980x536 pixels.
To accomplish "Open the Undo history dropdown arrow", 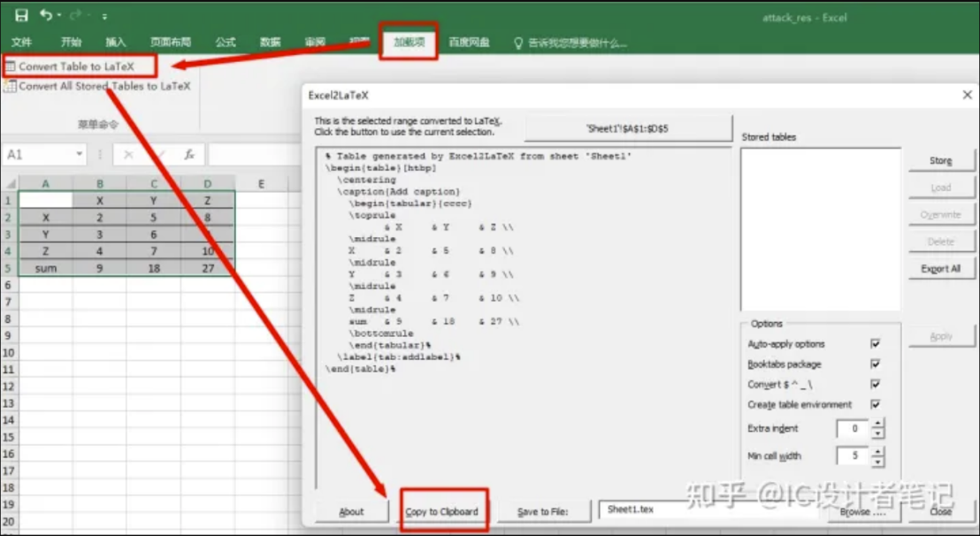I will coord(59,16).
